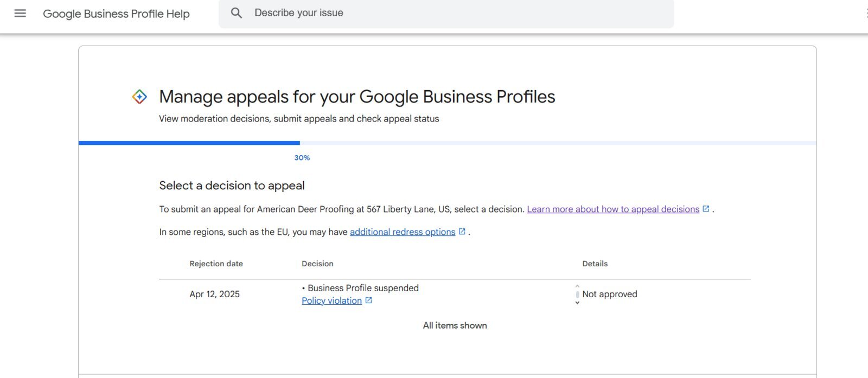Click the down arrow in Details cell
The height and width of the screenshot is (378, 868).
[x=577, y=303]
